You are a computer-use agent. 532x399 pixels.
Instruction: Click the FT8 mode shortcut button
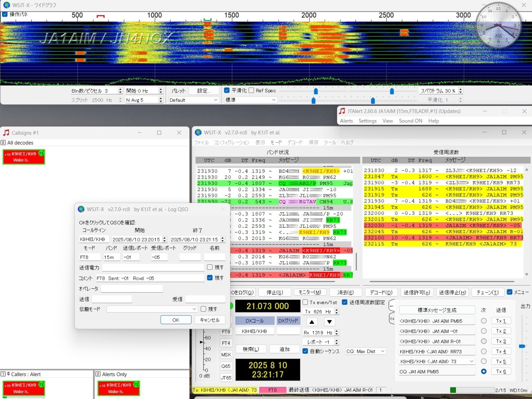coord(226,332)
